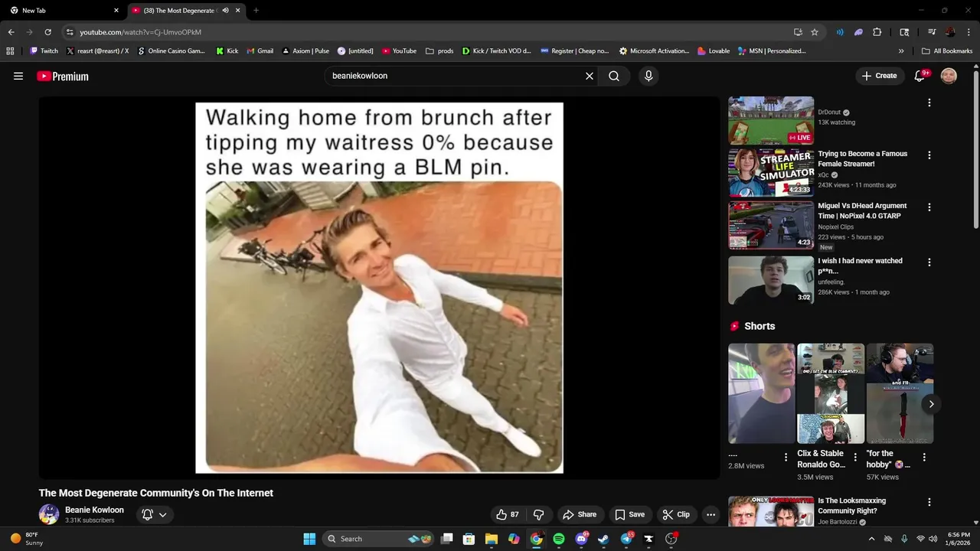Click the Create button
The image size is (980, 551).
coord(879,76)
